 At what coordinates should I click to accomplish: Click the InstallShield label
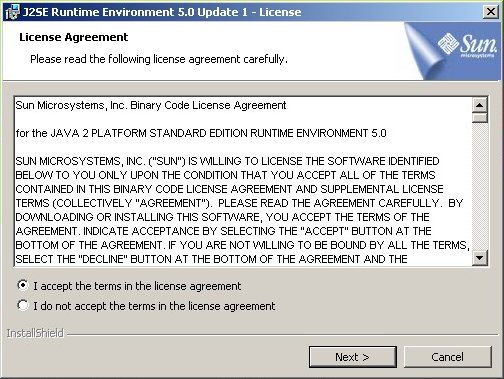tap(35, 333)
